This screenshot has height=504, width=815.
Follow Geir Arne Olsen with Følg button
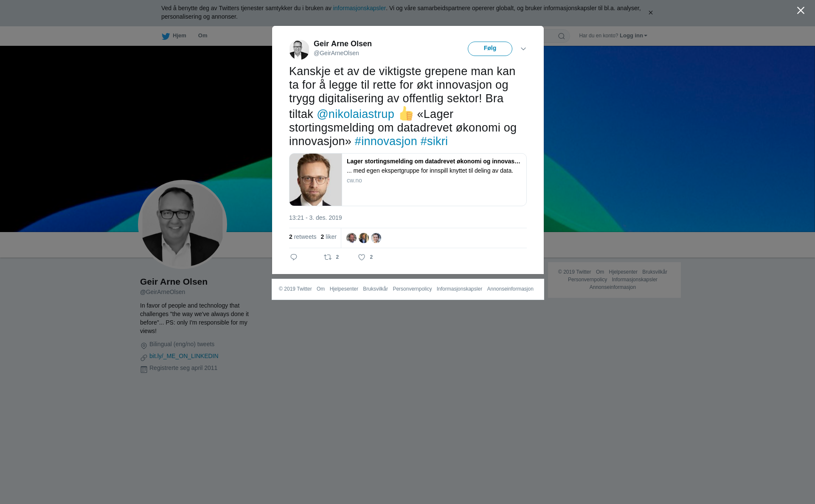click(490, 49)
